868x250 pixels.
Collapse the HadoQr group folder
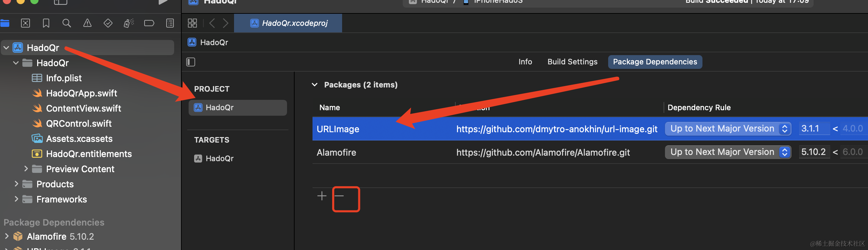pos(16,63)
